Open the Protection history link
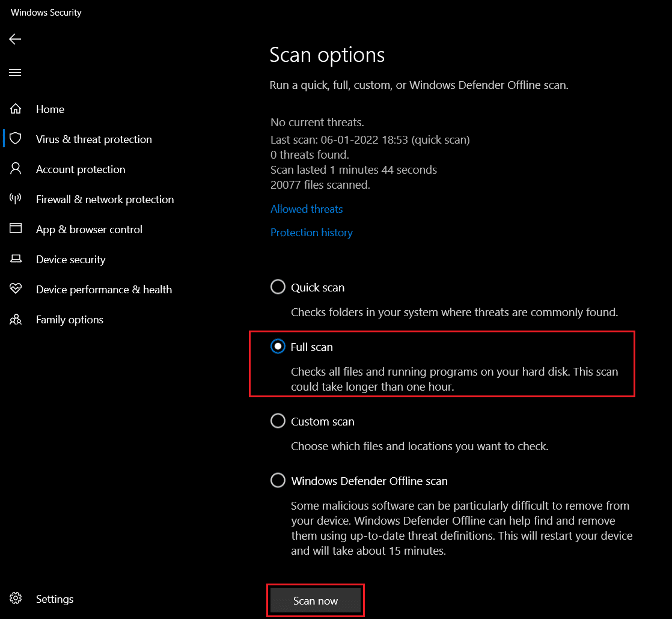 pyautogui.click(x=311, y=233)
